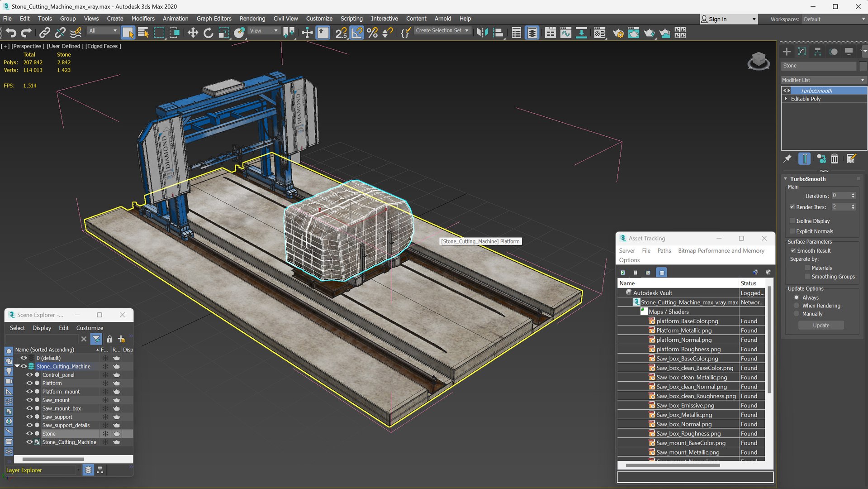Select the When Rendering radio button
Screen dimensions: 868x489
(x=797, y=306)
